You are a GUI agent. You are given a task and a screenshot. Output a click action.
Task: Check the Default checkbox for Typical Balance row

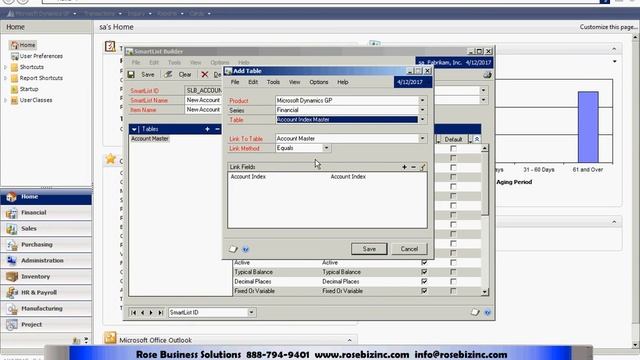coord(453,272)
